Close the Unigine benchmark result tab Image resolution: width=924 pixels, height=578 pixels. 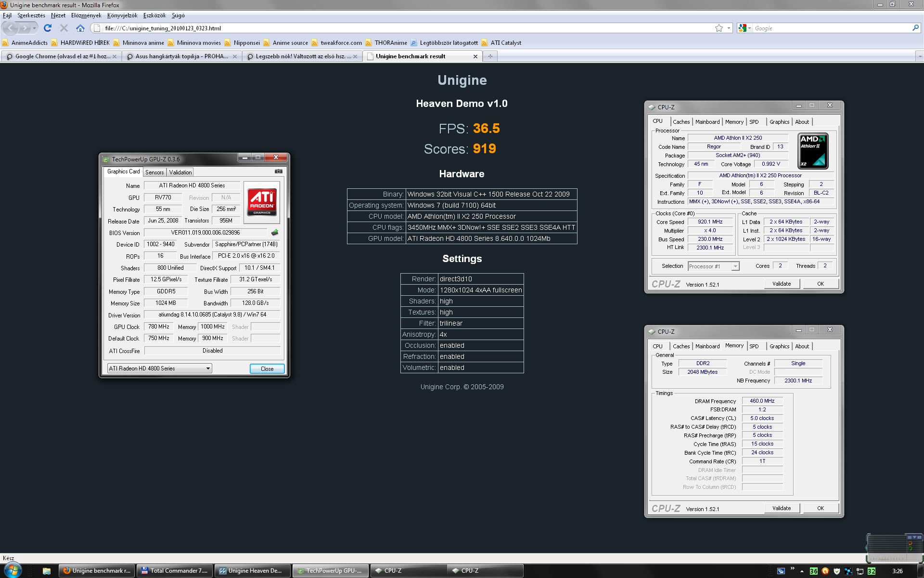coord(475,56)
